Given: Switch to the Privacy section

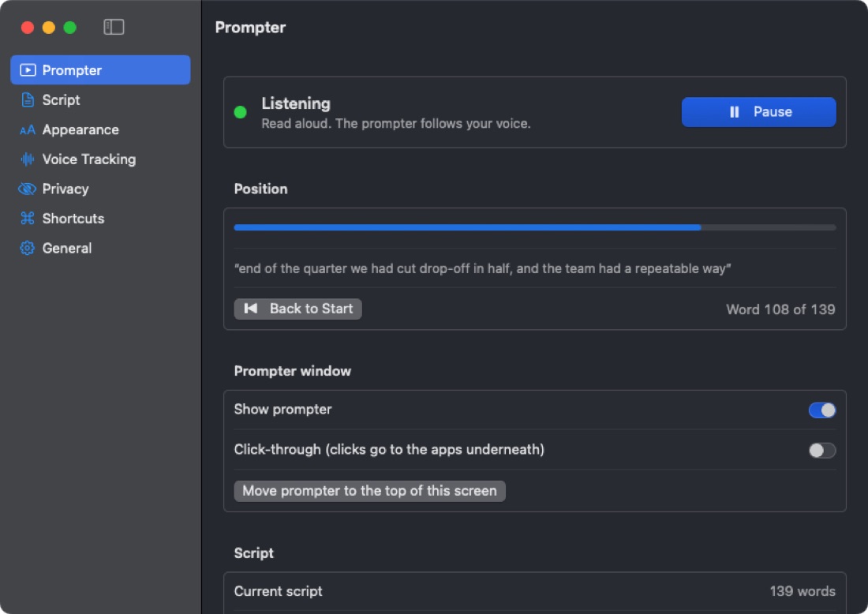Looking at the screenshot, I should [x=100, y=189].
